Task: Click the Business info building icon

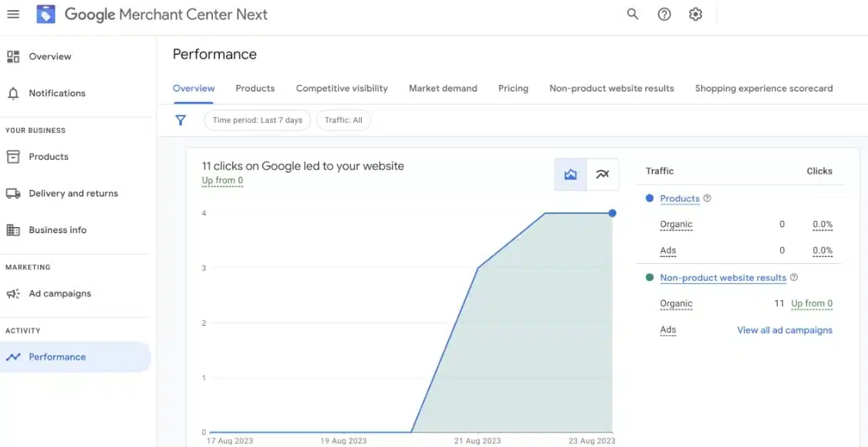Action: point(13,230)
